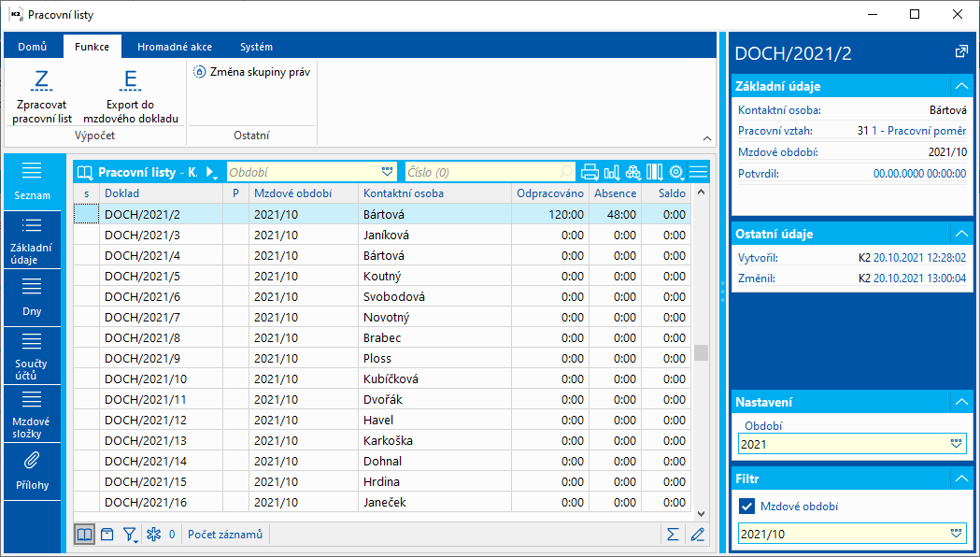
Task: Click the search magnifier in Číslo field
Action: [x=566, y=172]
